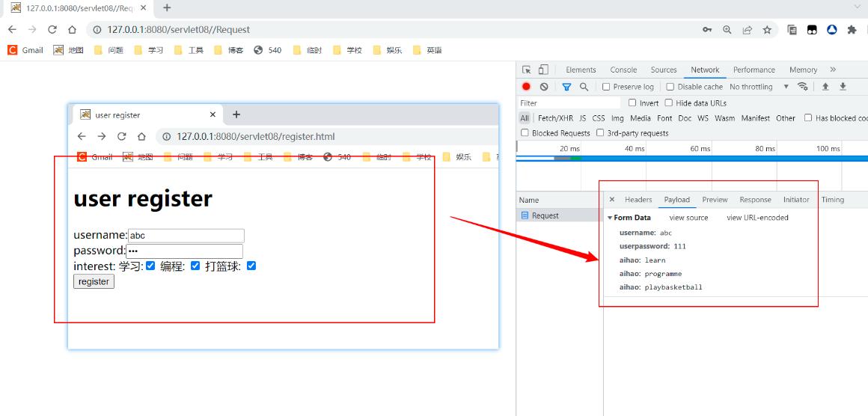Close the user register tab
The image size is (868, 416).
tap(213, 114)
